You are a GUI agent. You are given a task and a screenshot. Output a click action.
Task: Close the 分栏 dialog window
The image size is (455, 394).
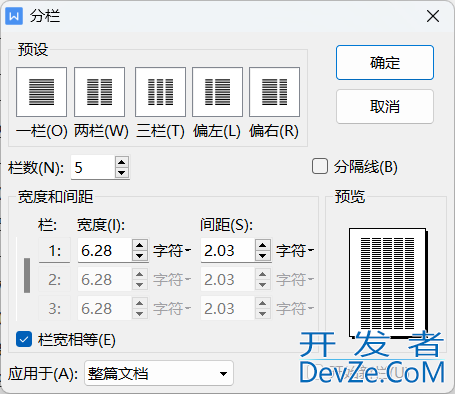[433, 16]
